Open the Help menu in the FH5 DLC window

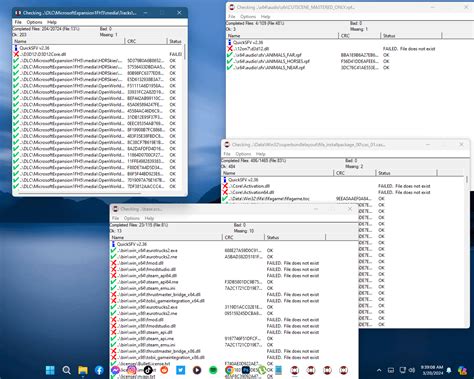click(52, 22)
